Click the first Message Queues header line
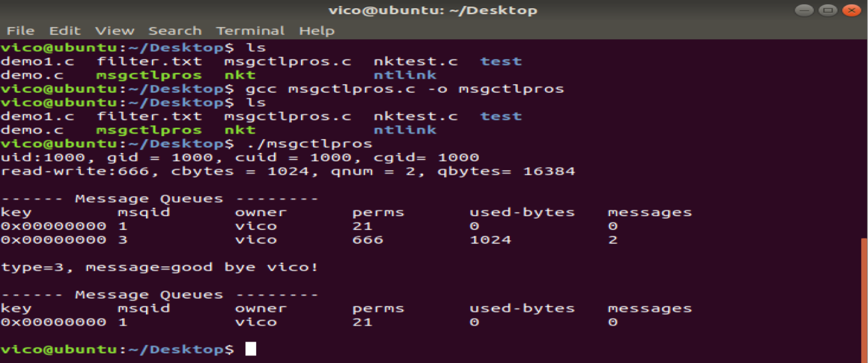Viewport: 868px width, 363px height. pyautogui.click(x=159, y=199)
